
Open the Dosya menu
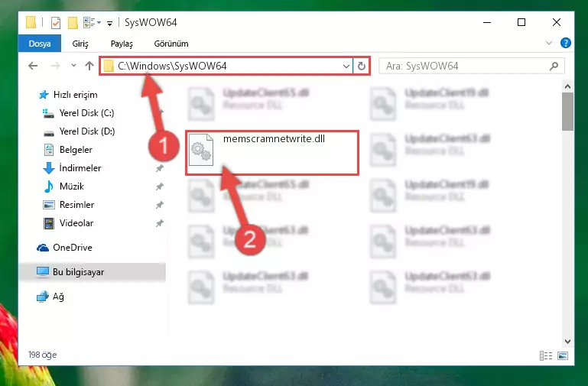(39, 44)
